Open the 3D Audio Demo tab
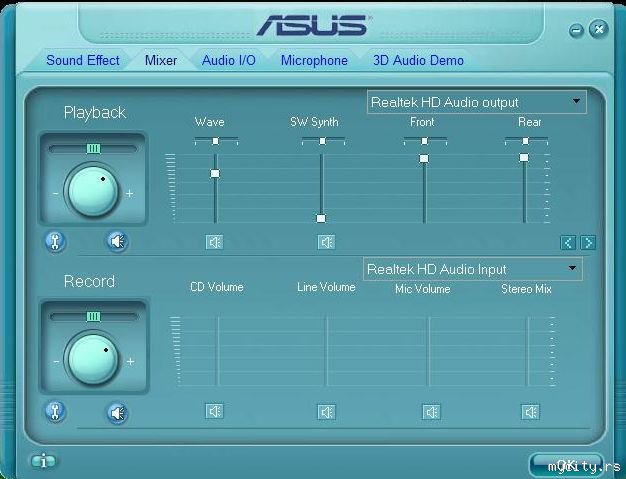The width and height of the screenshot is (626, 479). [x=418, y=60]
